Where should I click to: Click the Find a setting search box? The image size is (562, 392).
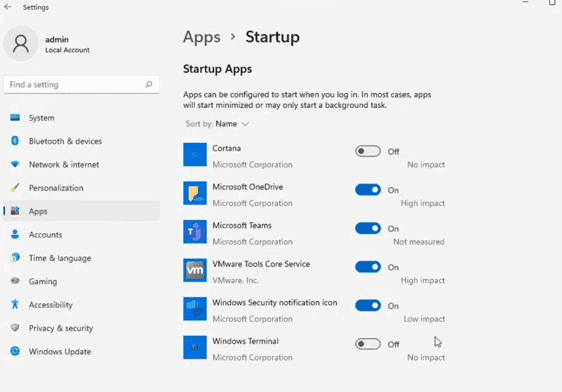[x=81, y=85]
